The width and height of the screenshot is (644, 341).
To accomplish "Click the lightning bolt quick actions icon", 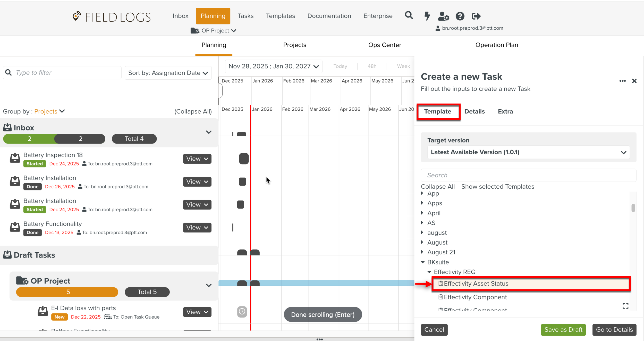I will pos(427,16).
